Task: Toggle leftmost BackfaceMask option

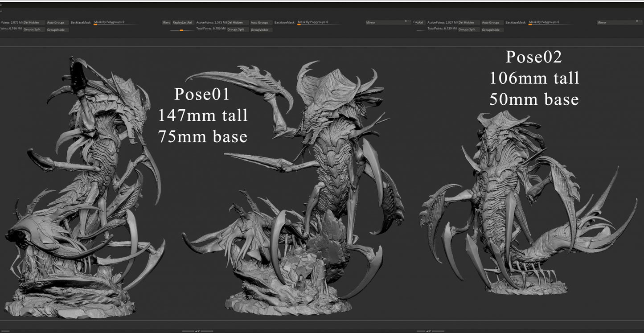Action: tap(81, 22)
